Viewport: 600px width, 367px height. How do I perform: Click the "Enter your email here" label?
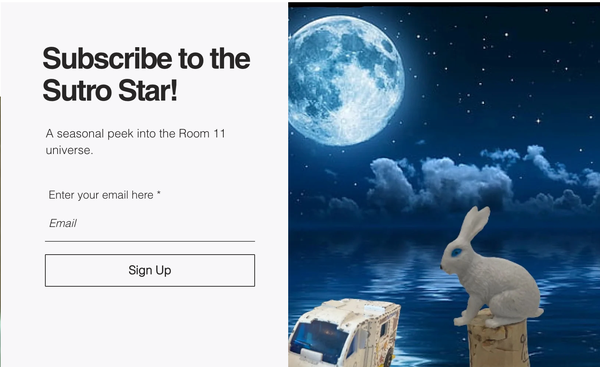[101, 195]
